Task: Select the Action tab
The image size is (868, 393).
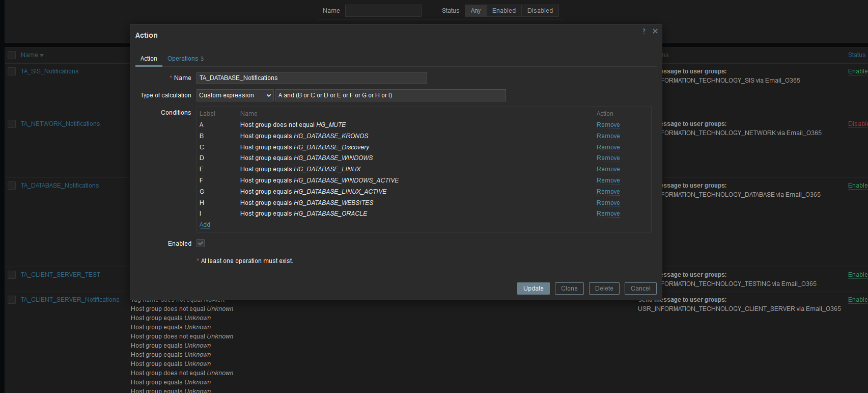Action: [149, 59]
